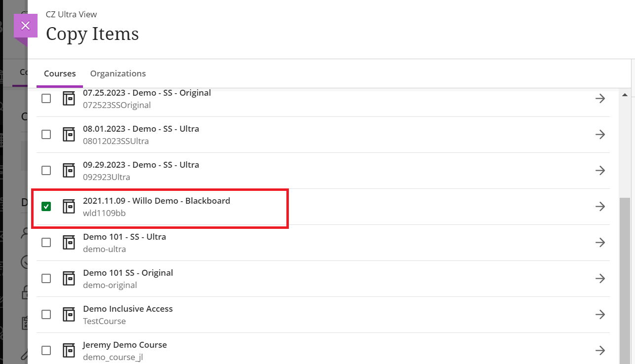Open 2021.11.09 Willo Demo contents via arrow

coord(600,206)
